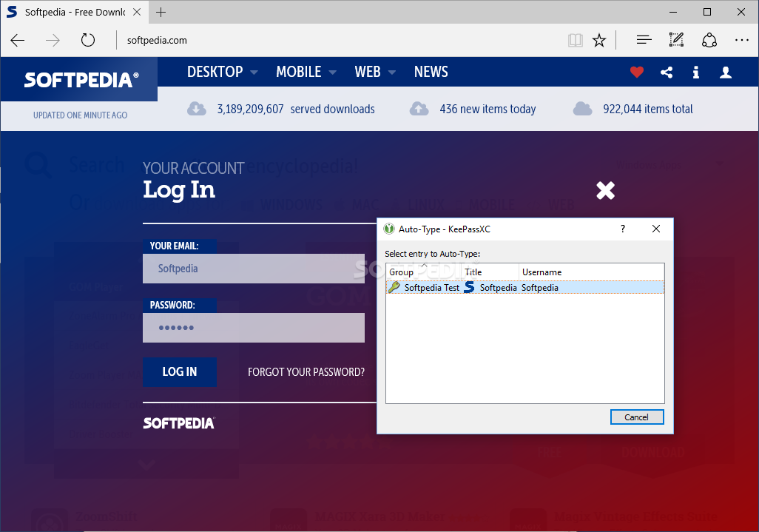Sort entries by Title column header
Viewport: 759px width, 532px height.
[x=490, y=272]
